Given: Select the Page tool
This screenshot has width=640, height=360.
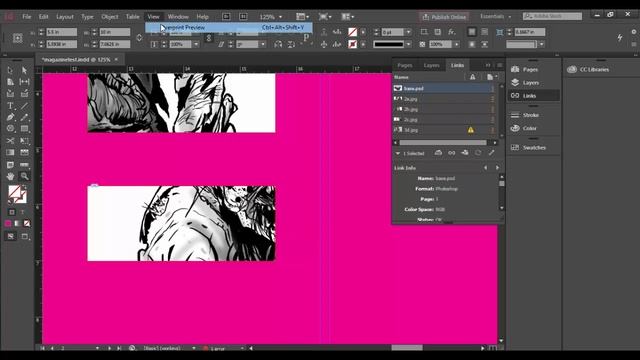Looking at the screenshot, I should [10, 82].
